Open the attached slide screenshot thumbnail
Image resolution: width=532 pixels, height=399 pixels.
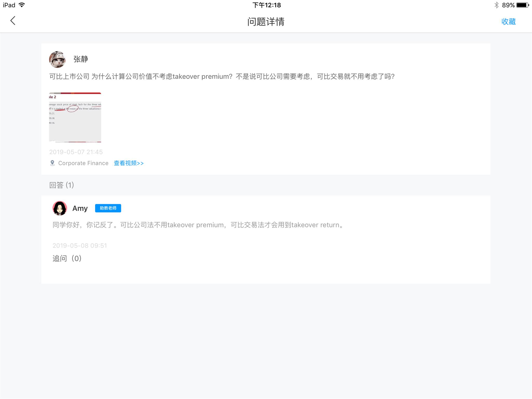75,117
